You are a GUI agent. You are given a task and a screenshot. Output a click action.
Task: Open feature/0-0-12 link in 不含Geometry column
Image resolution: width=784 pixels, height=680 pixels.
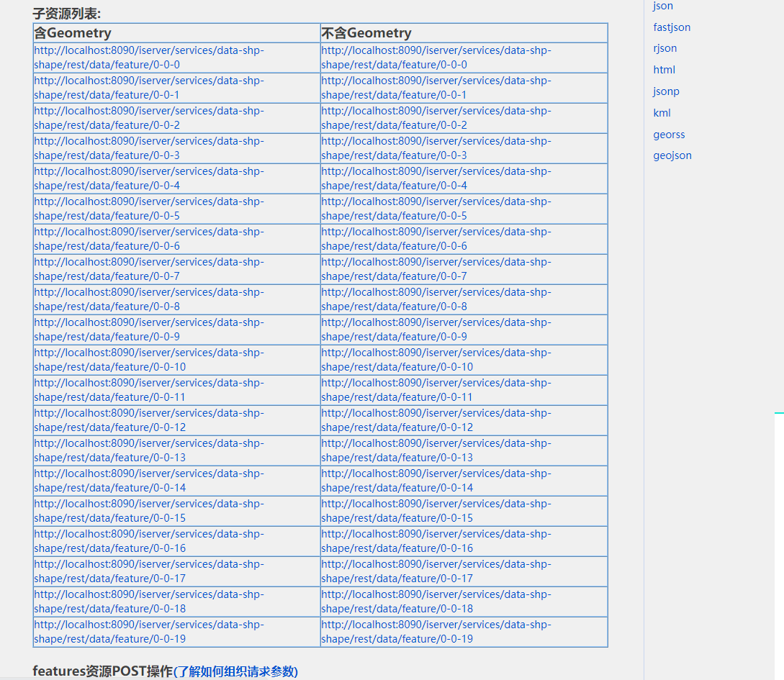(x=436, y=420)
